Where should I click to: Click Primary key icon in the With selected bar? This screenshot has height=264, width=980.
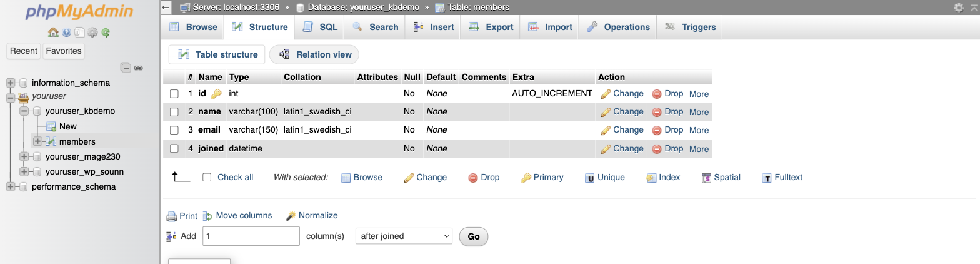[526, 178]
